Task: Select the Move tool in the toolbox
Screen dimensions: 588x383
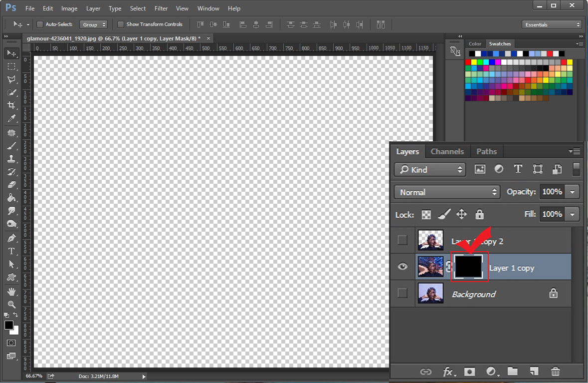Action: 11,53
